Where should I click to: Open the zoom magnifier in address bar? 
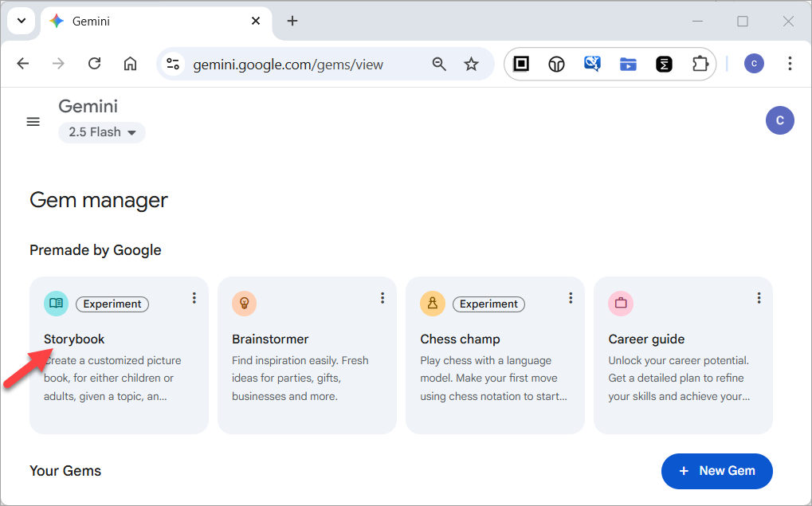coord(439,65)
